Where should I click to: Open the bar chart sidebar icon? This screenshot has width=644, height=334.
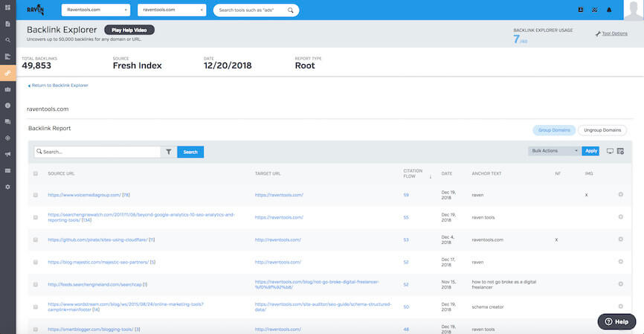(7, 57)
